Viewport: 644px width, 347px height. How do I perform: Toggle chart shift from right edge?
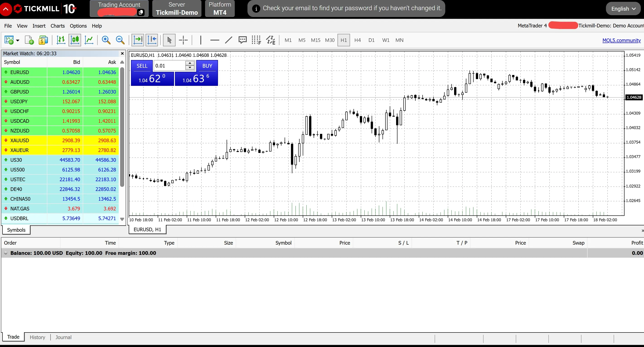(152, 40)
